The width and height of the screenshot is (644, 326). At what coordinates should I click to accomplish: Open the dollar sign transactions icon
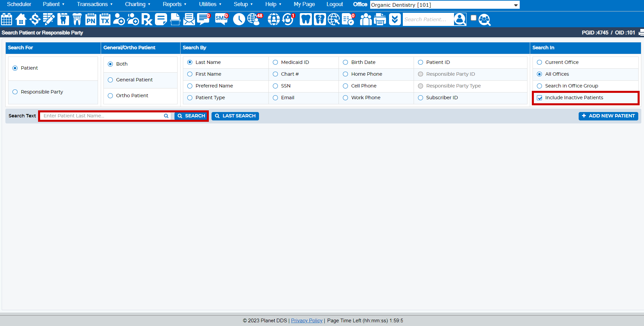[35, 19]
